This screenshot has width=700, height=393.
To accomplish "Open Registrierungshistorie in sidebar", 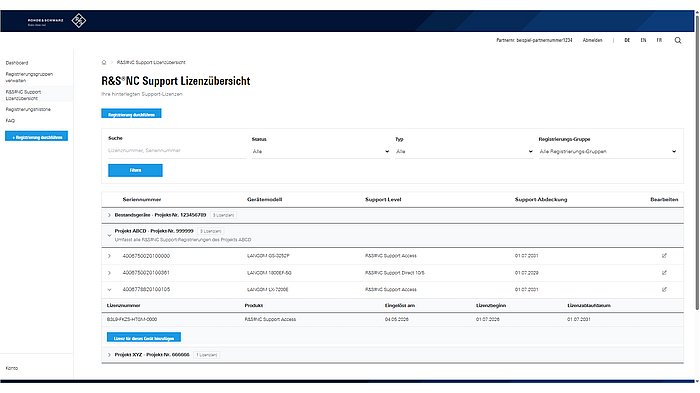I will (28, 109).
